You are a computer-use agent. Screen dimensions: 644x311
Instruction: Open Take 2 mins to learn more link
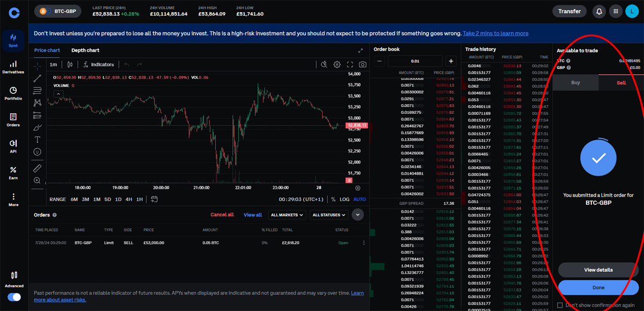[495, 33]
